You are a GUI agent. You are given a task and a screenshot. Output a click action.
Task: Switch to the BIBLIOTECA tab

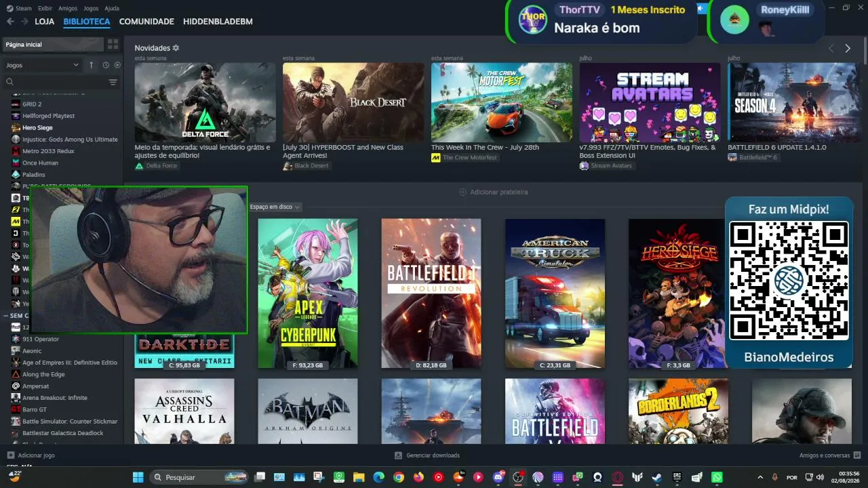click(87, 22)
